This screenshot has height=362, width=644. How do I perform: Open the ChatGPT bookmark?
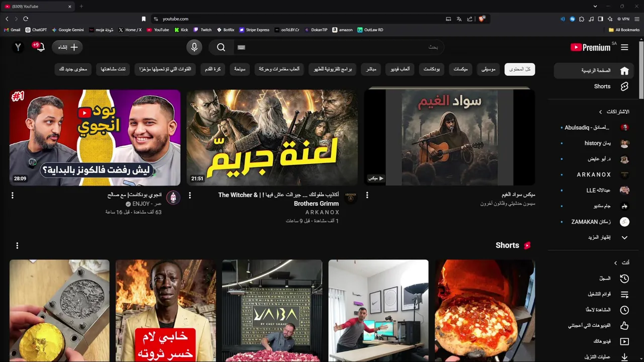pos(36,30)
